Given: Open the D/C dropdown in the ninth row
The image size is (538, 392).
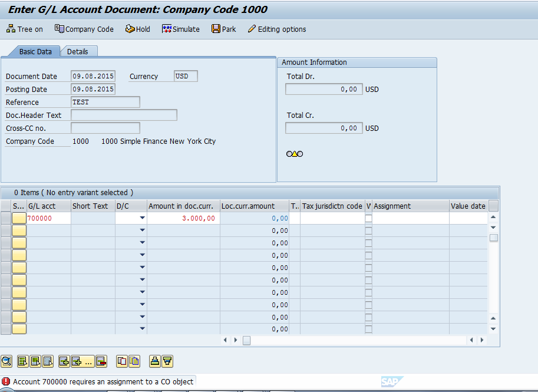Looking at the screenshot, I should pos(143,317).
